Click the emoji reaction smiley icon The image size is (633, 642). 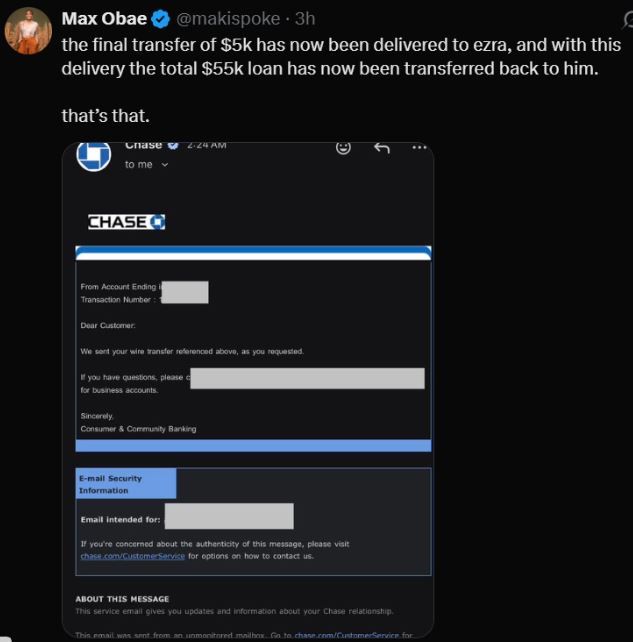tap(343, 147)
